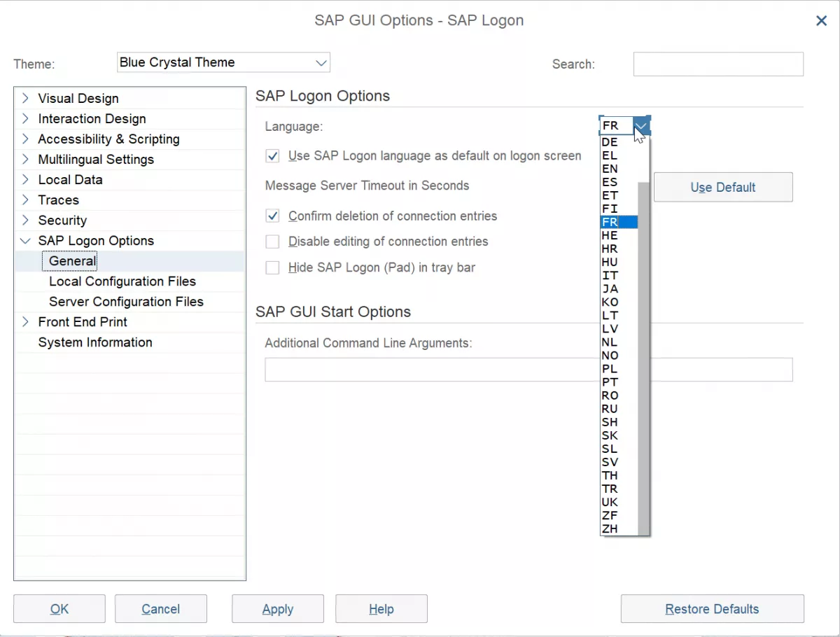Choose ES in the language list
This screenshot has width=840, height=637.
coord(619,182)
